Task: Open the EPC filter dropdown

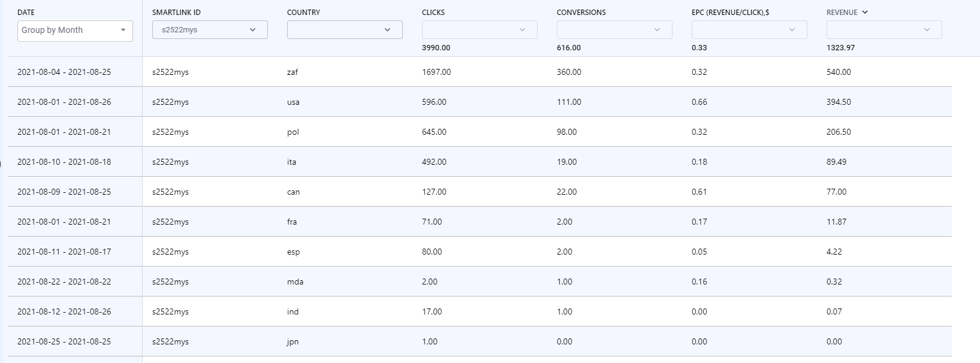Action: coord(749,30)
